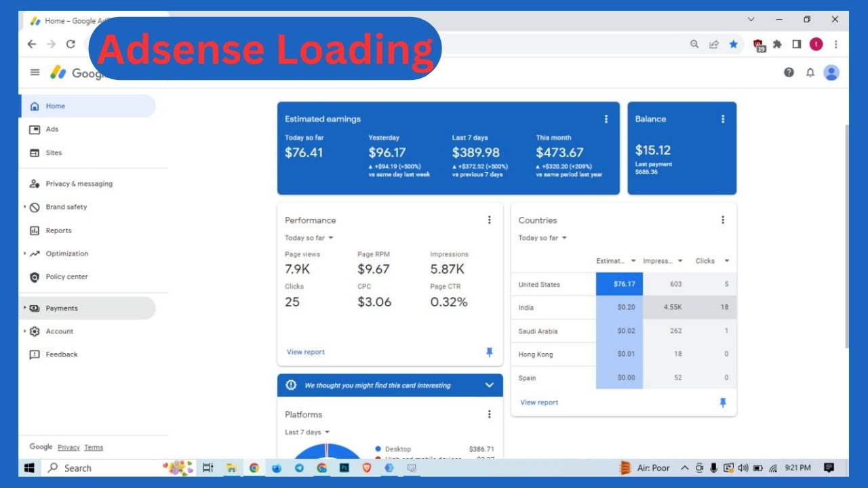Open Photoshop from the taskbar

point(344,468)
